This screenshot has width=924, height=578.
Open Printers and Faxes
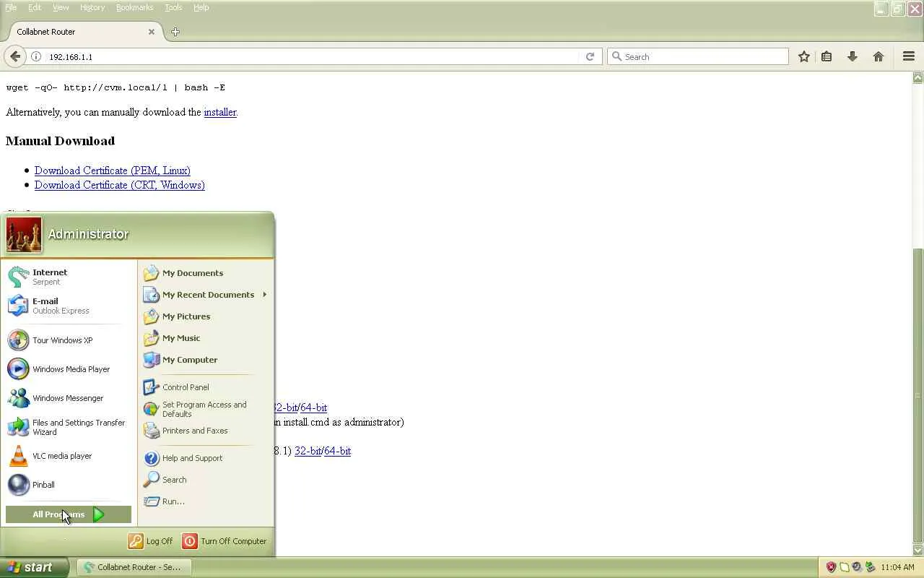pyautogui.click(x=206, y=431)
